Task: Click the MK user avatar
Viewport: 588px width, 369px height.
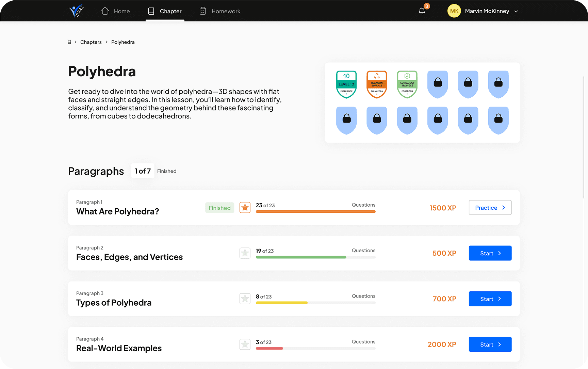Action: click(x=454, y=11)
